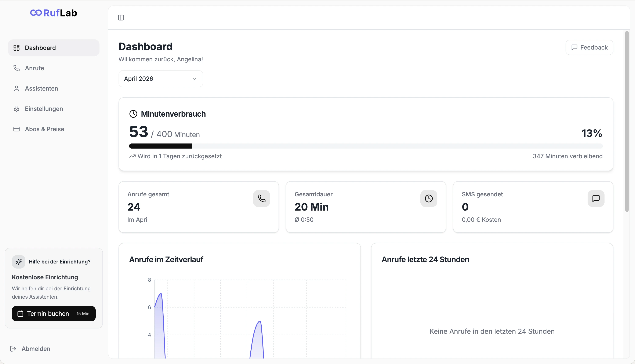Click the phone icon beside Anrufe
Image resolution: width=635 pixels, height=364 pixels.
[17, 68]
